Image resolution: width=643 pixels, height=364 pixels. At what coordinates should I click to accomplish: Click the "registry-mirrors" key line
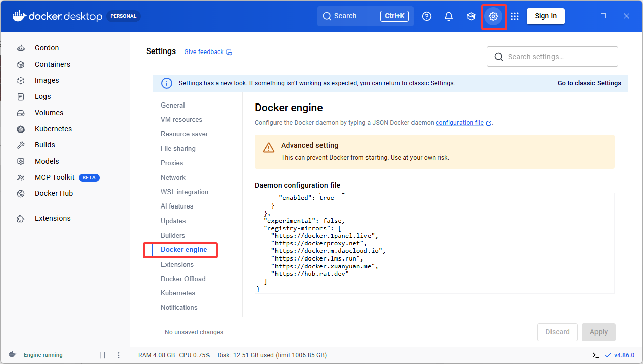click(x=303, y=228)
